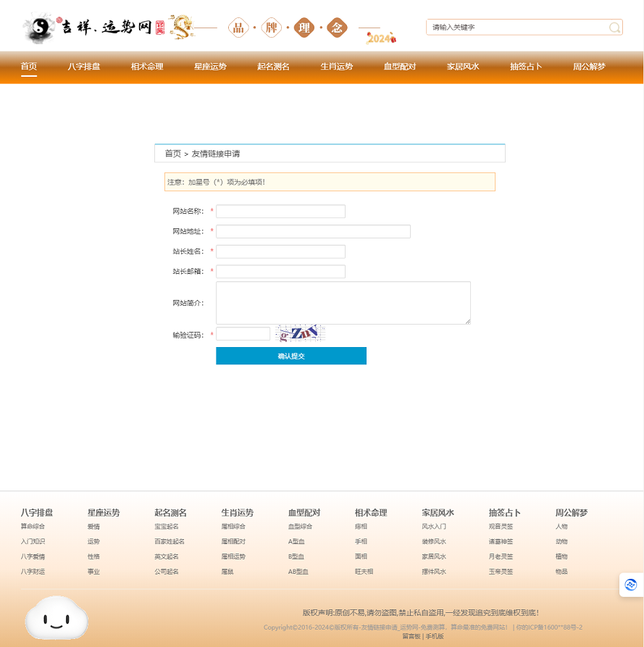Viewport: 644px width, 647px height.
Task: Click footer heading 起名测名
Action: click(170, 512)
